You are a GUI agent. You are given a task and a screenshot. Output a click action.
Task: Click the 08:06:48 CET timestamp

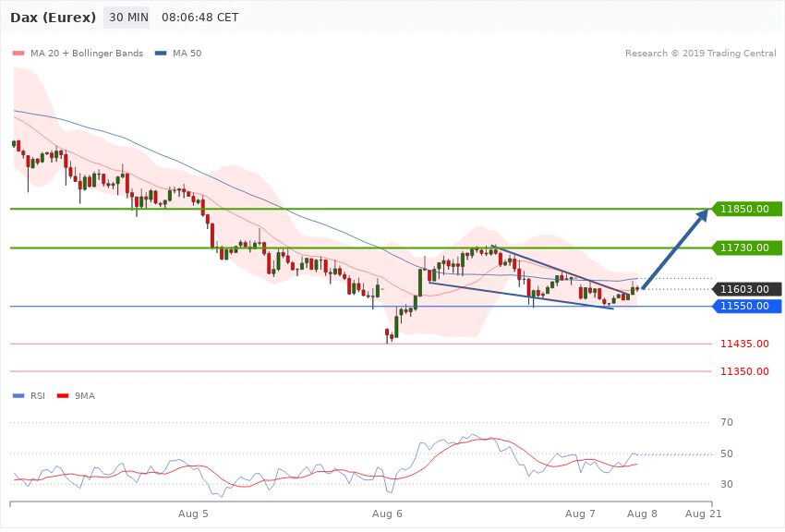click(x=199, y=18)
